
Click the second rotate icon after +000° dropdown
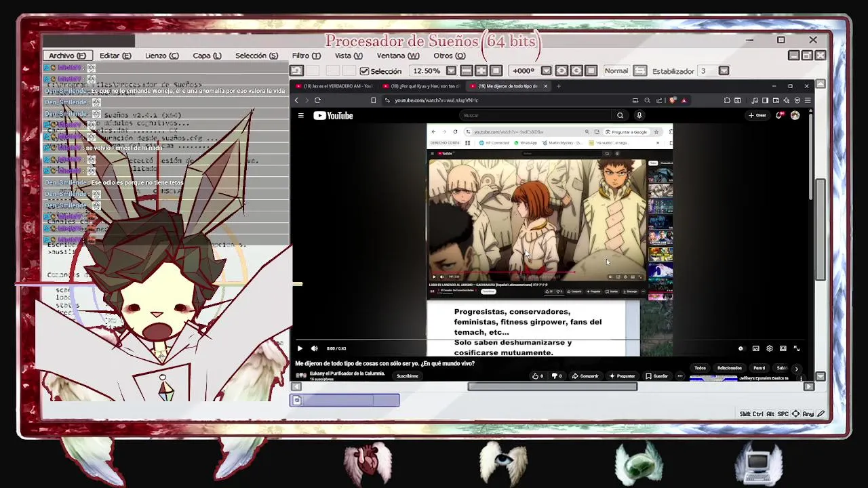tap(576, 70)
